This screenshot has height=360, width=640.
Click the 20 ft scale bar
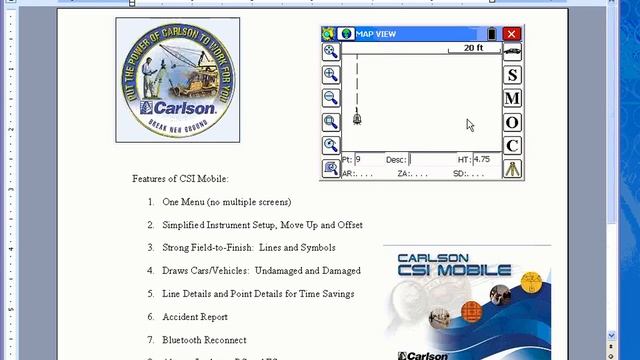(x=474, y=49)
